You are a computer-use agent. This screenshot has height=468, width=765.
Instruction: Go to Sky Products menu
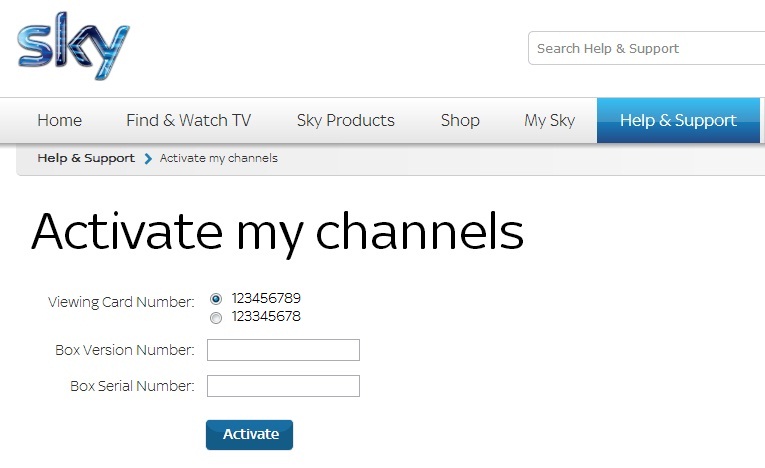tap(345, 121)
